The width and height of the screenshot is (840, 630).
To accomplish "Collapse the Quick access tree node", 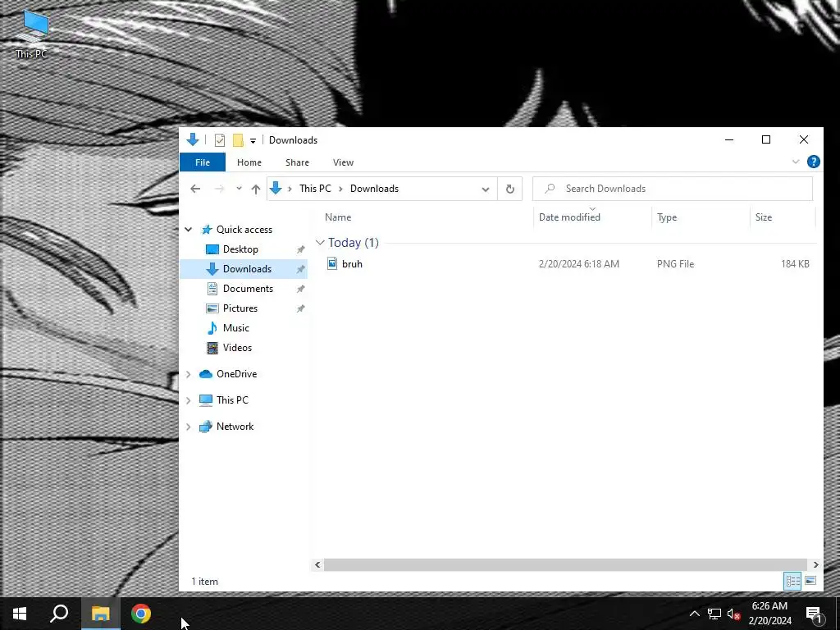I will click(x=189, y=230).
